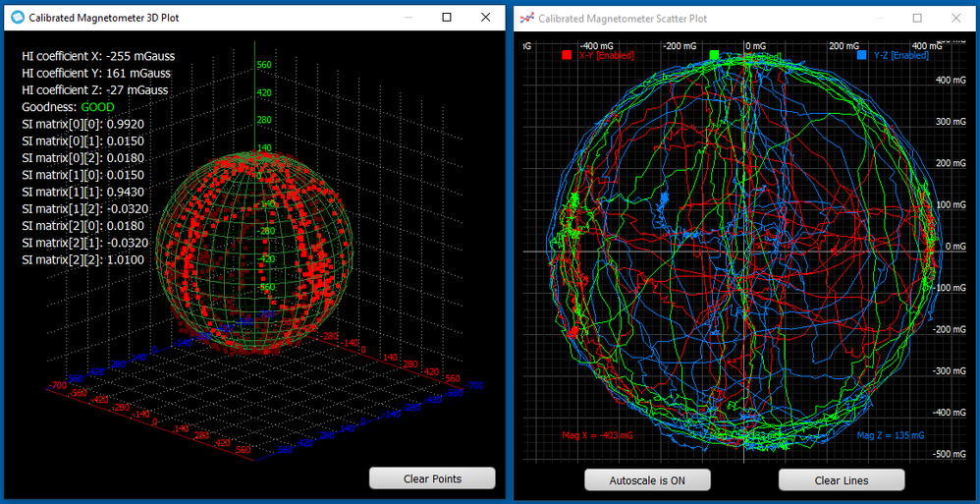Image resolution: width=980 pixels, height=504 pixels.
Task: Click the -300 mG right axis label
Action: (949, 370)
